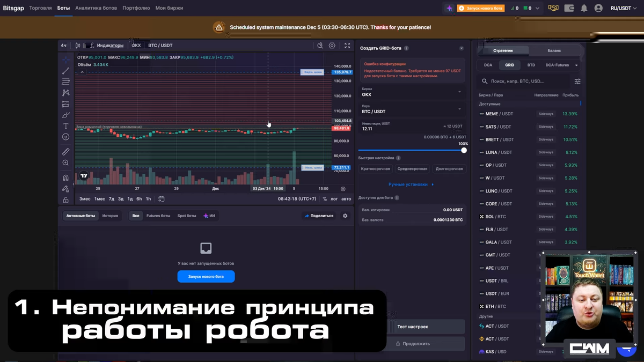
Task: Select Краткосрочная quick setting
Action: coord(376,168)
